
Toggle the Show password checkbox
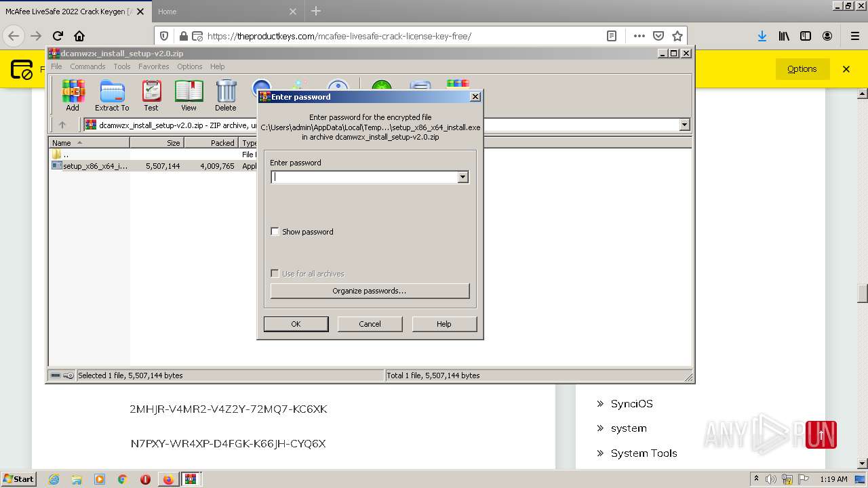pyautogui.click(x=275, y=232)
